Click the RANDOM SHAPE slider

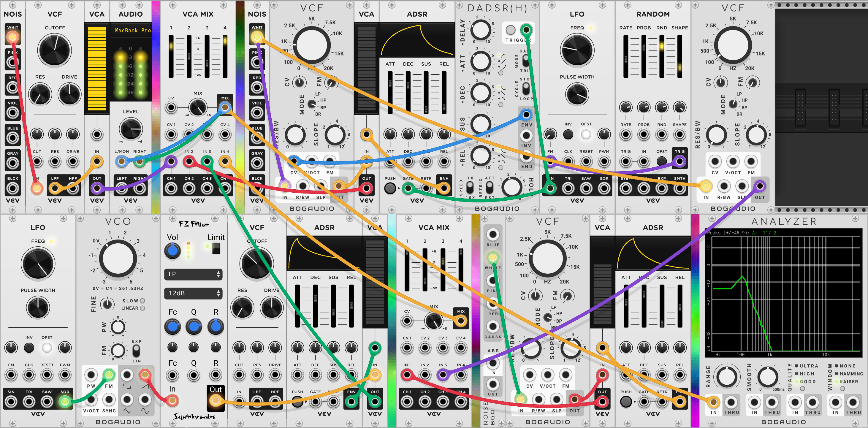pos(679,56)
